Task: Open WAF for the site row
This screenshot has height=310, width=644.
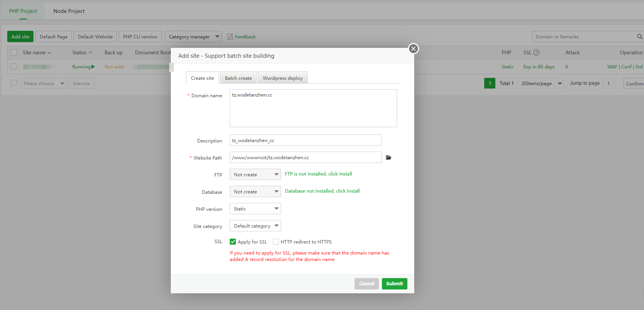Action: click(x=612, y=66)
